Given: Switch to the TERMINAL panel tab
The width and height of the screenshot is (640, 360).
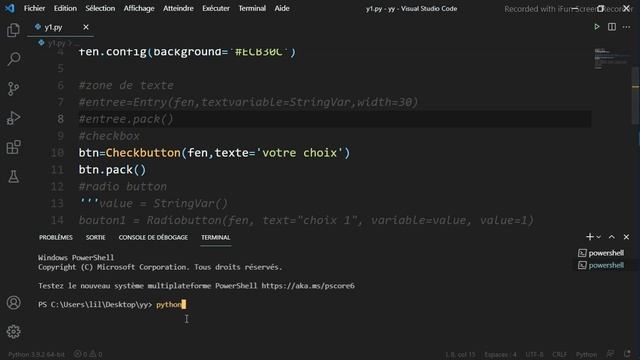Looking at the screenshot, I should coord(216,237).
